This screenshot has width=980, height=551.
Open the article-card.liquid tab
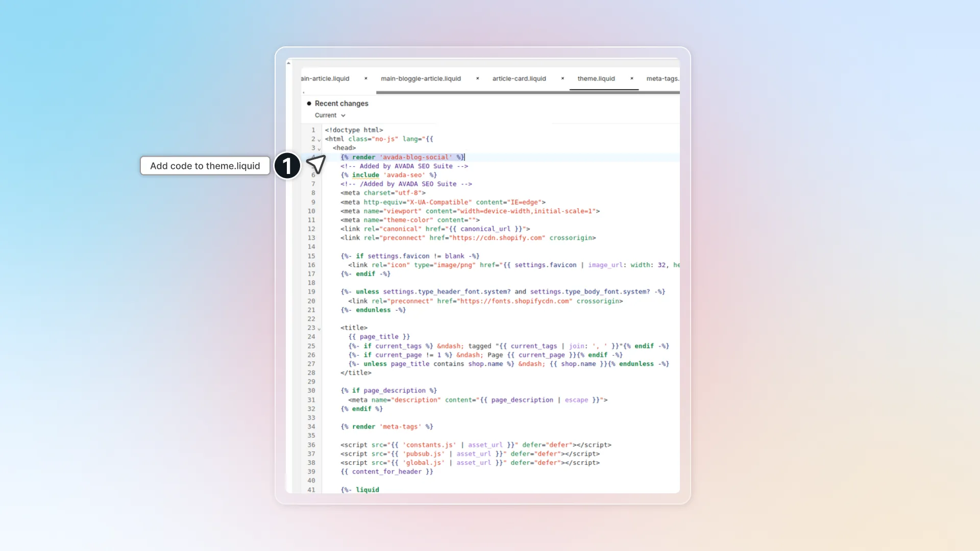pyautogui.click(x=519, y=79)
